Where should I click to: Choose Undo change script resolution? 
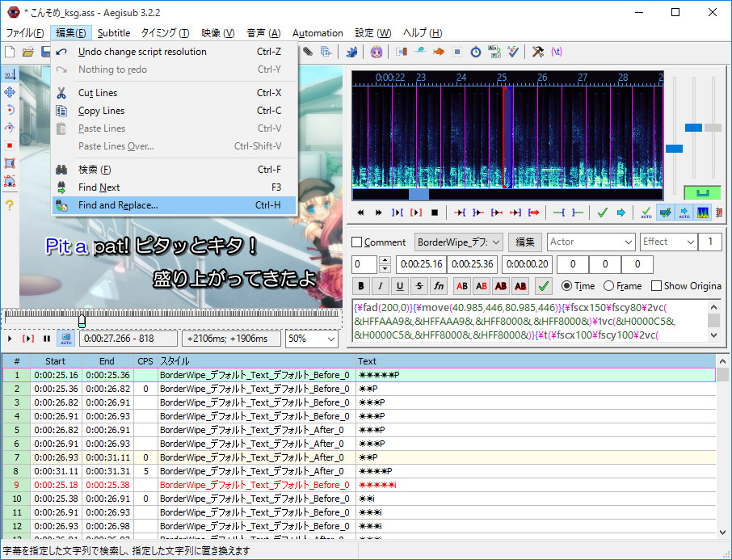click(174, 52)
